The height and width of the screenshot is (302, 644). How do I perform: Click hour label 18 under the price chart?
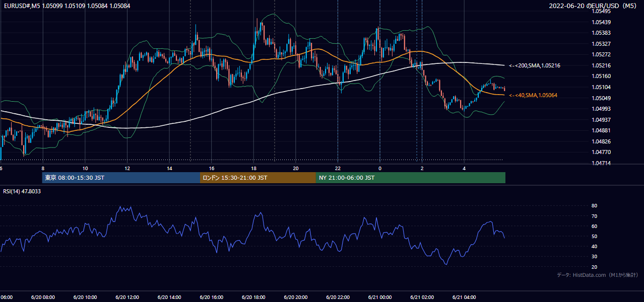tap(253, 168)
